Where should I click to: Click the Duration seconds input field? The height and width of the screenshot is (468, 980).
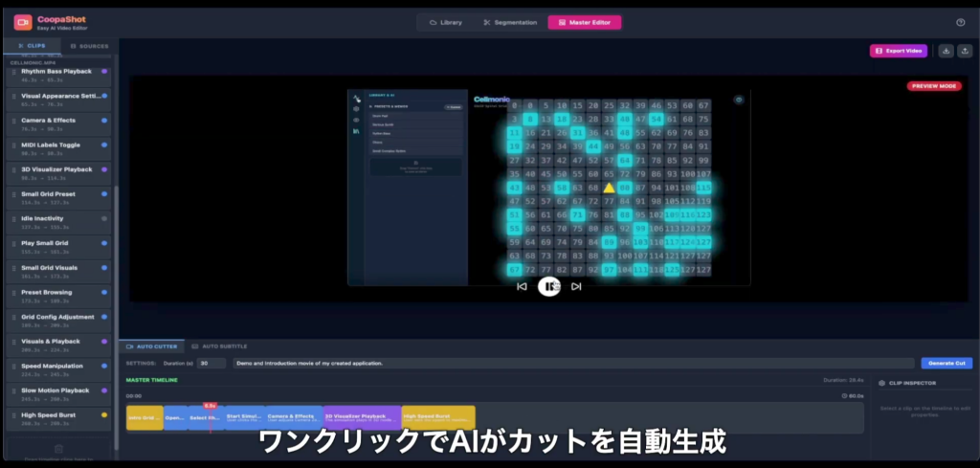point(212,364)
